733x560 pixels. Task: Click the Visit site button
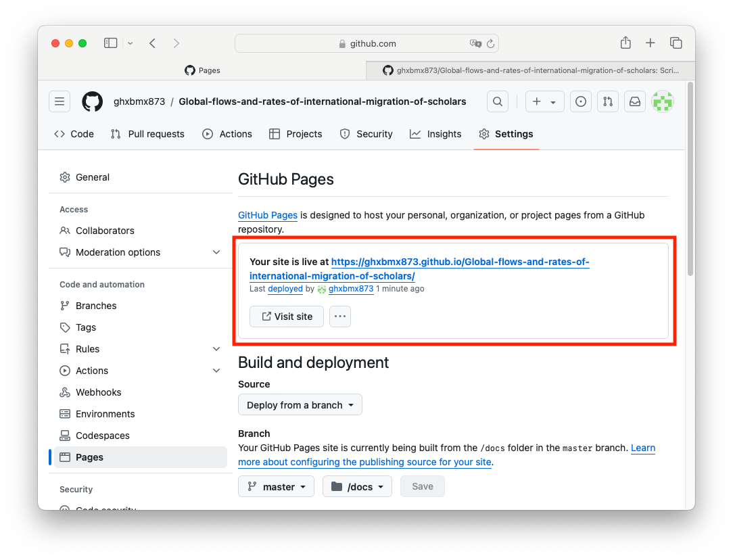tap(287, 317)
